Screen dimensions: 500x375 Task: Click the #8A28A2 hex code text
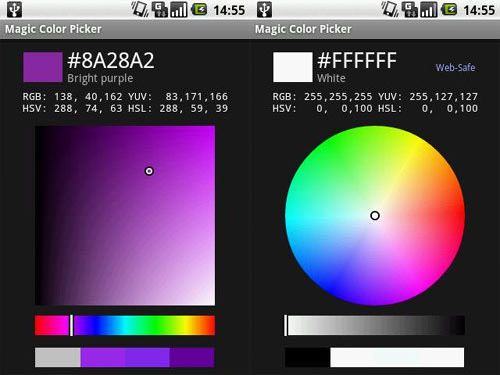[111, 61]
